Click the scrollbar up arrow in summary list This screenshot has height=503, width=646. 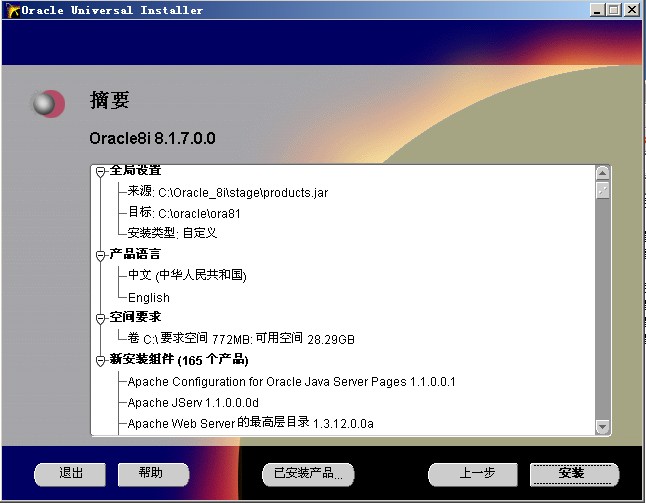point(602,173)
